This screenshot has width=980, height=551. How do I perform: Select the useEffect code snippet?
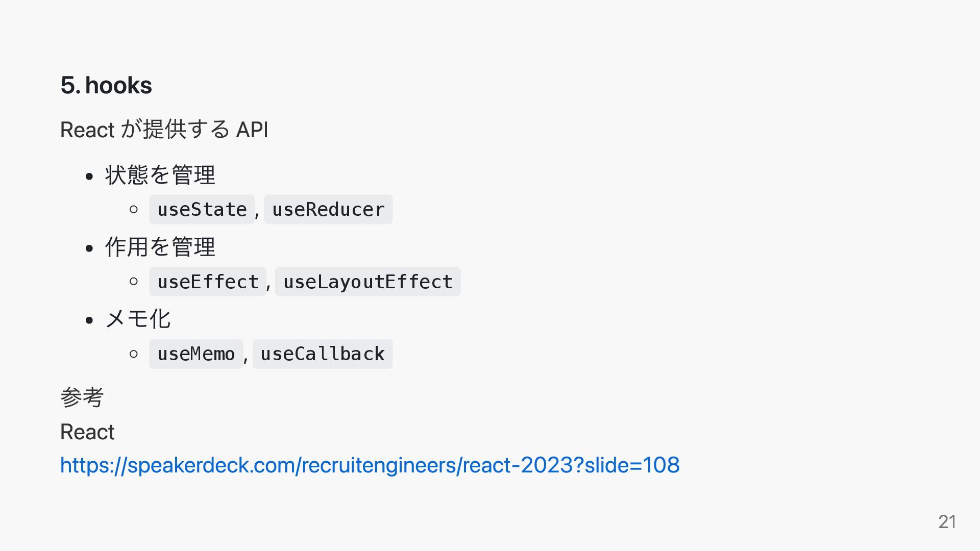208,282
